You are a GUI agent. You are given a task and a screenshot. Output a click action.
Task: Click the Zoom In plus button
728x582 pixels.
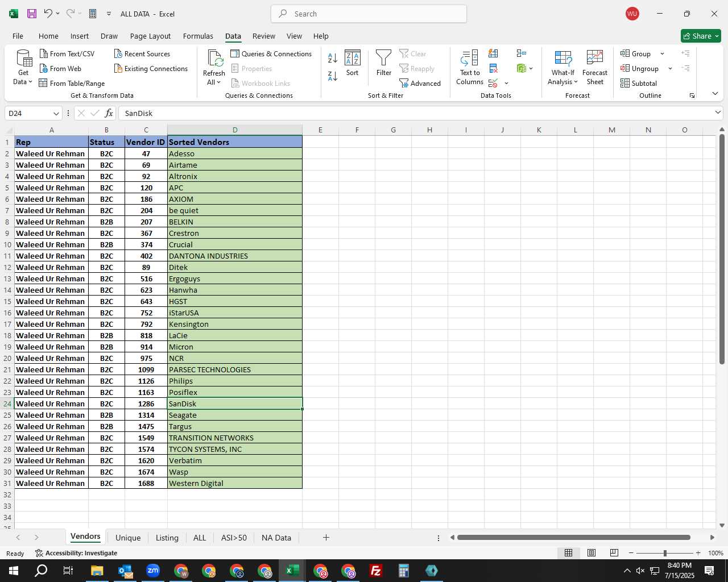698,553
